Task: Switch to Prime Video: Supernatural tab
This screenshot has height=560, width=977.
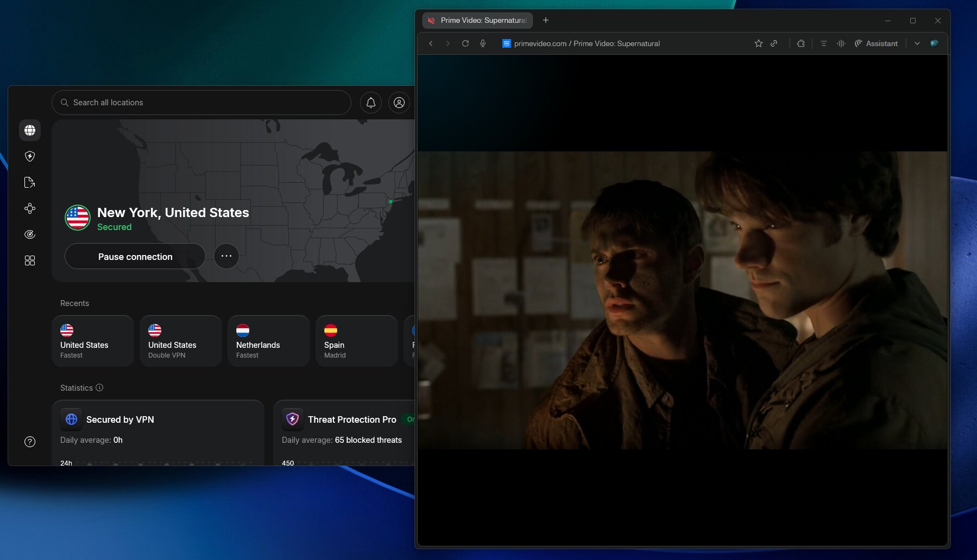Action: coord(477,20)
